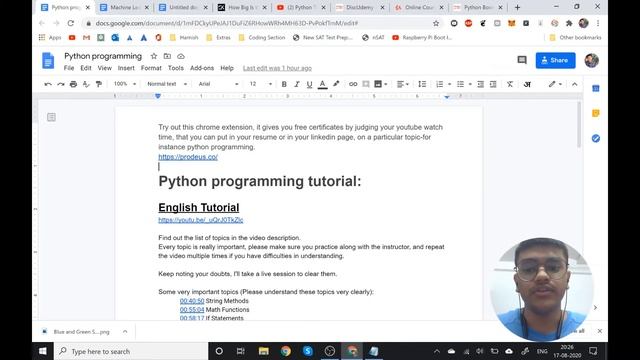
Task: Open input tools Hindi icon
Action: 527,84
